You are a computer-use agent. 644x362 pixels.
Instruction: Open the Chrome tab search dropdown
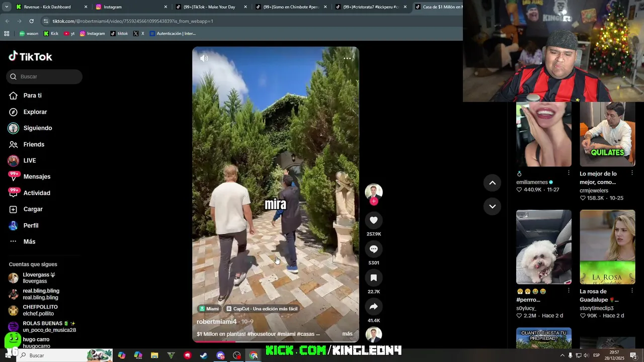coord(7,7)
